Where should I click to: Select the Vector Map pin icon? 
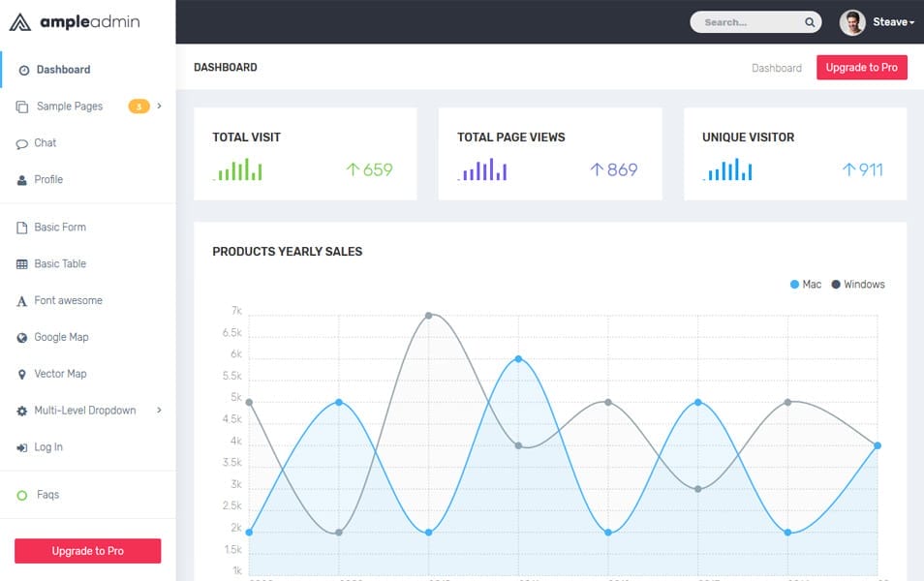[21, 374]
